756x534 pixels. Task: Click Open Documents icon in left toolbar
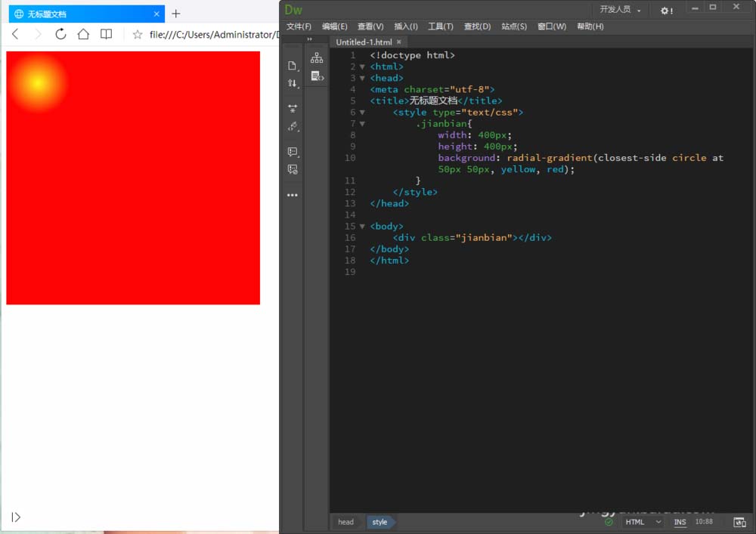tap(293, 66)
